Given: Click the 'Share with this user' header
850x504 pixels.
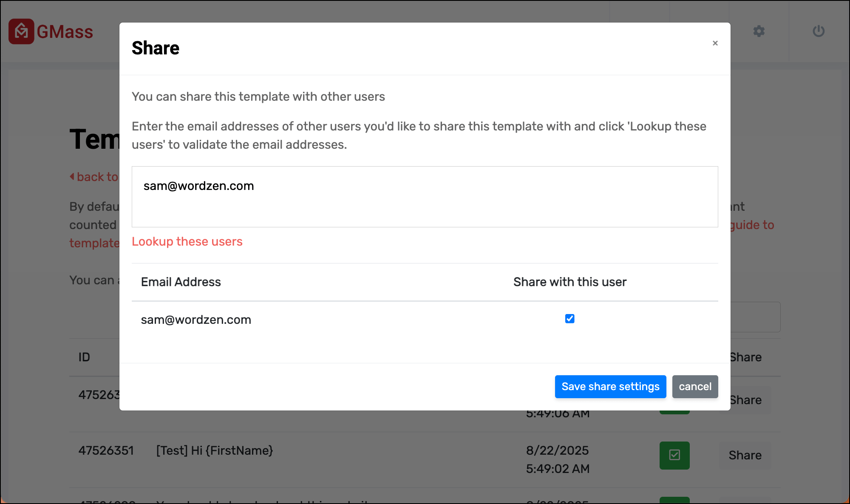Looking at the screenshot, I should [569, 282].
